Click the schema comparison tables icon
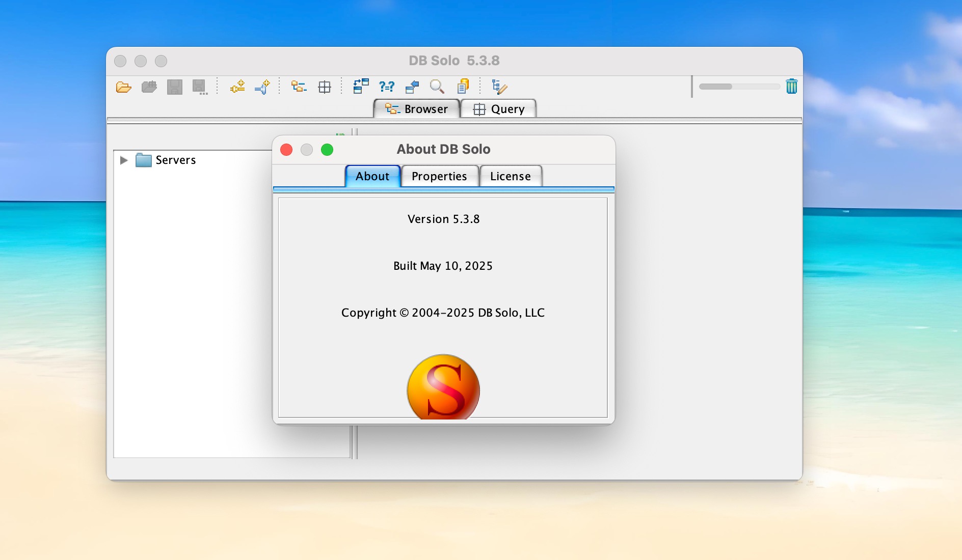Screen dimensions: 962x560 pyautogui.click(x=361, y=87)
